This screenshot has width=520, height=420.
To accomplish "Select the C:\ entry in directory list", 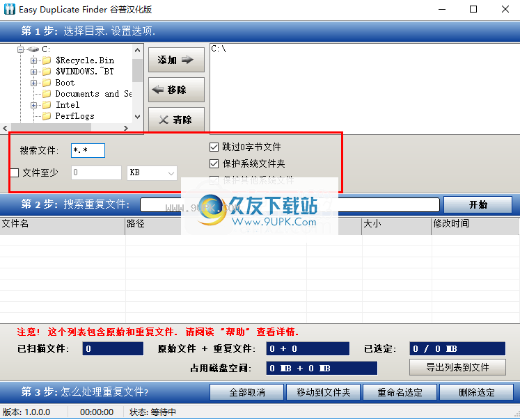I will click(x=219, y=49).
